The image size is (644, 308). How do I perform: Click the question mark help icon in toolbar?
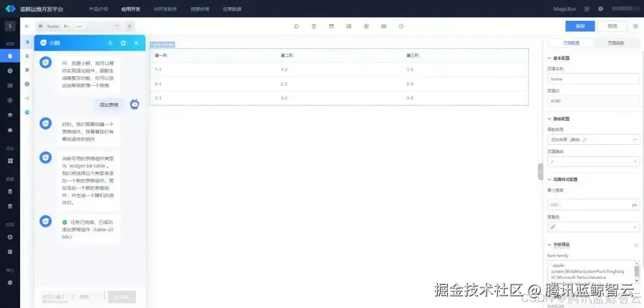point(401,26)
